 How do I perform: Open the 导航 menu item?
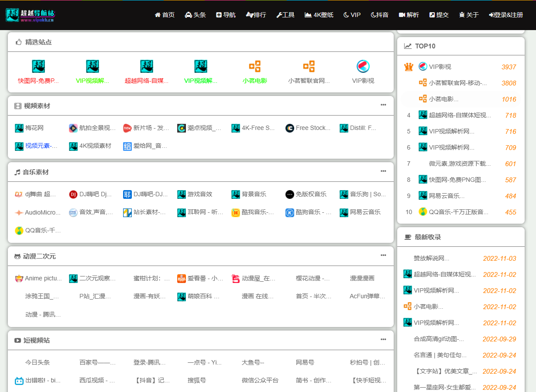click(x=226, y=15)
